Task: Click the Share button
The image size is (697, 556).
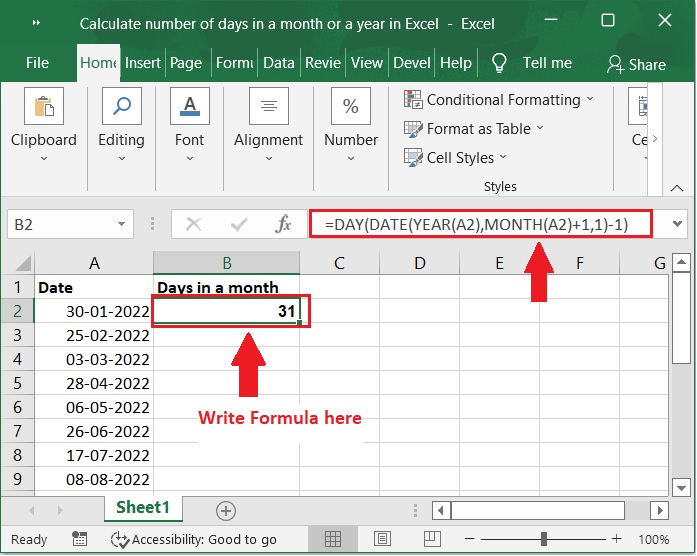Action: [636, 64]
